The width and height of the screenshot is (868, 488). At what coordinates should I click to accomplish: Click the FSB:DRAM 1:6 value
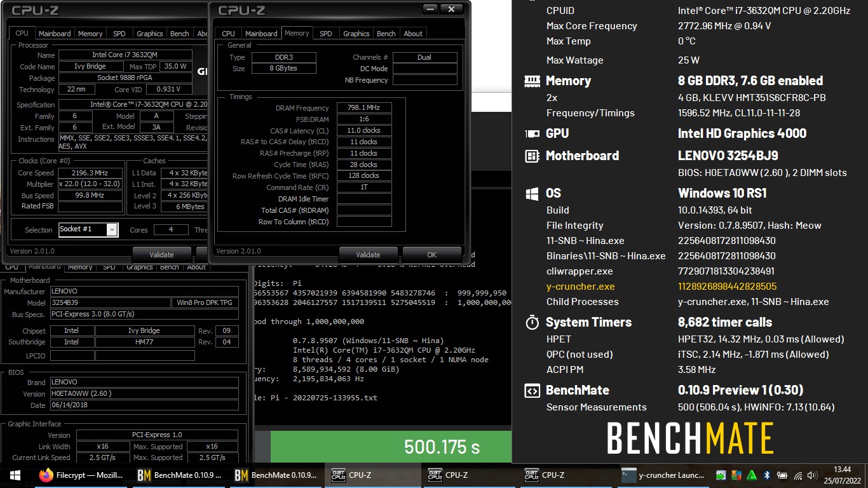pos(364,119)
